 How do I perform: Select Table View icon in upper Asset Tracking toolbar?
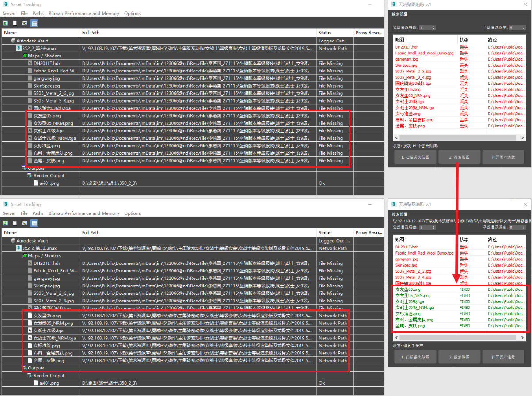34,23
